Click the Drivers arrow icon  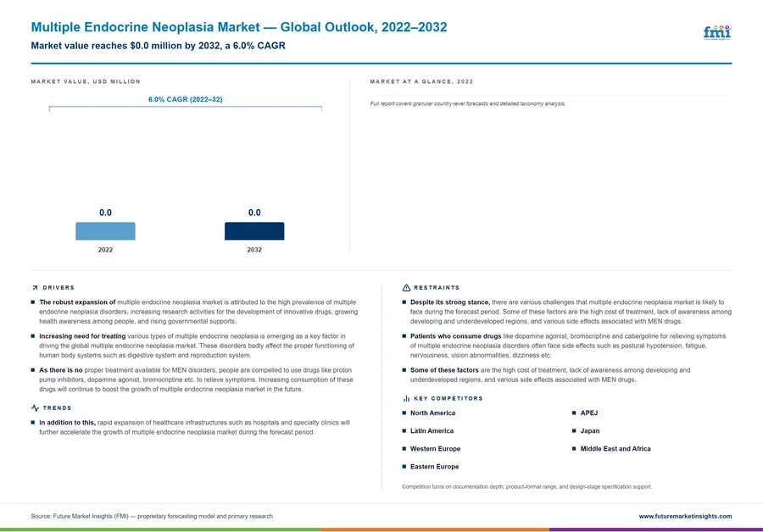(x=35, y=288)
